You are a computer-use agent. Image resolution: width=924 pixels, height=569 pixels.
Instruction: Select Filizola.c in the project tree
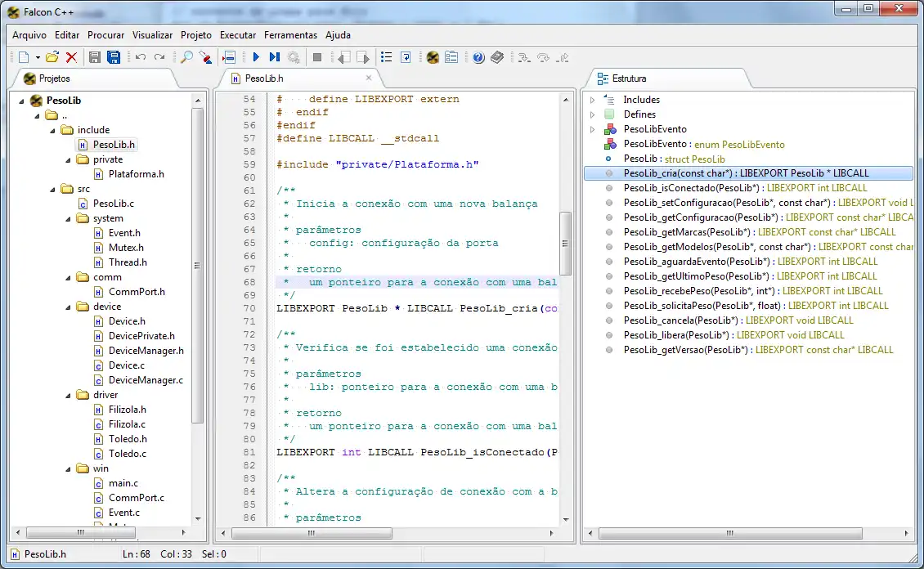(x=127, y=424)
